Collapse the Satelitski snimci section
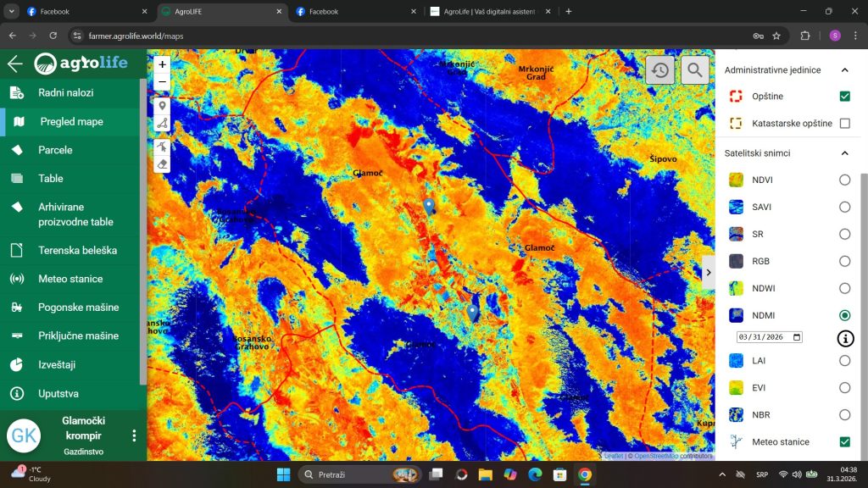The height and width of the screenshot is (488, 868). pos(844,153)
